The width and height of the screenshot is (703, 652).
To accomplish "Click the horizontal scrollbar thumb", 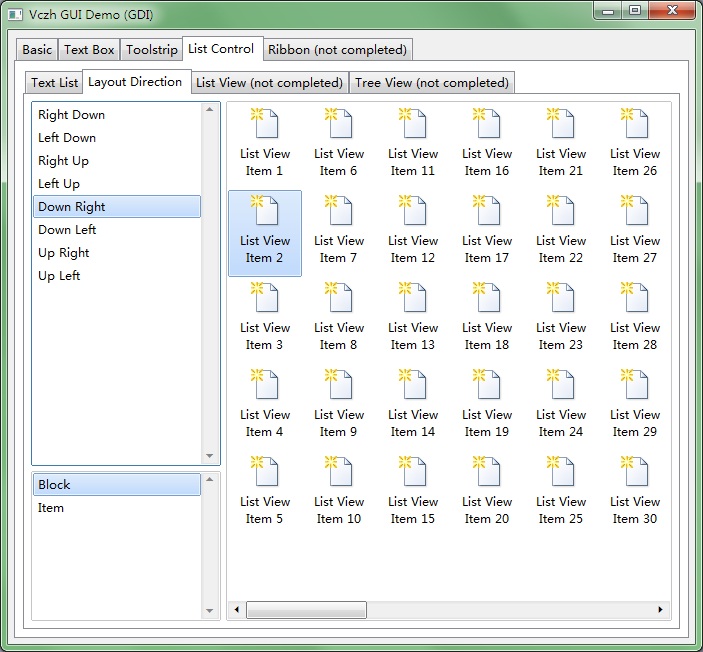I will click(x=306, y=609).
